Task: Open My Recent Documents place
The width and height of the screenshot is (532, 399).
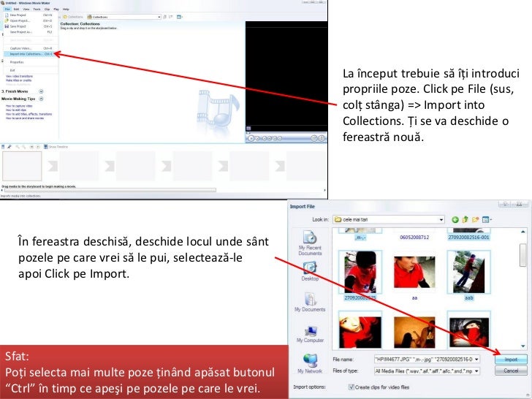Action: (x=310, y=243)
